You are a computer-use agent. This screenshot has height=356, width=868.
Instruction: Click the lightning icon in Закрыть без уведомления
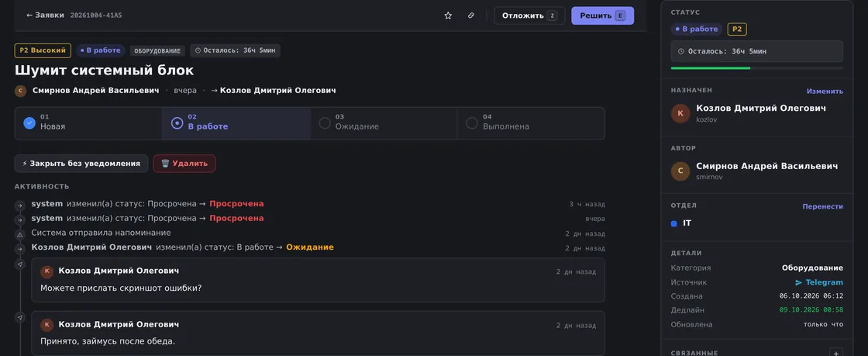click(x=24, y=164)
